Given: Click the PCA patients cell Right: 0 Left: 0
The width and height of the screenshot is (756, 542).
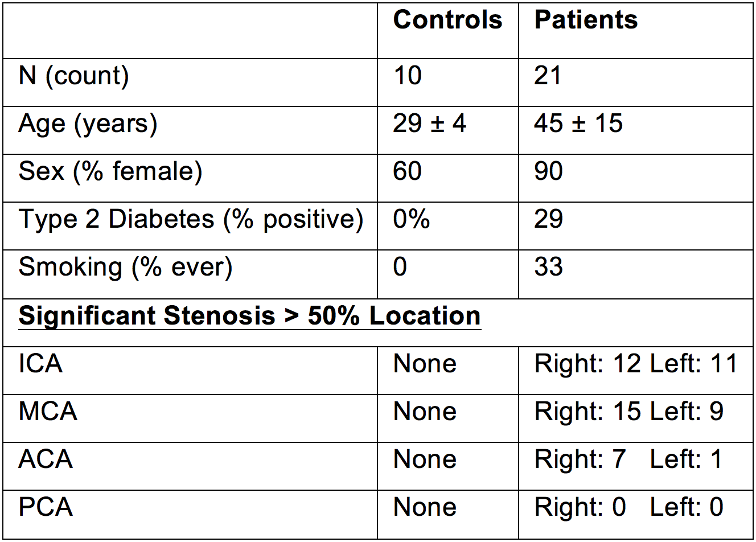Looking at the screenshot, I should pyautogui.click(x=628, y=508).
